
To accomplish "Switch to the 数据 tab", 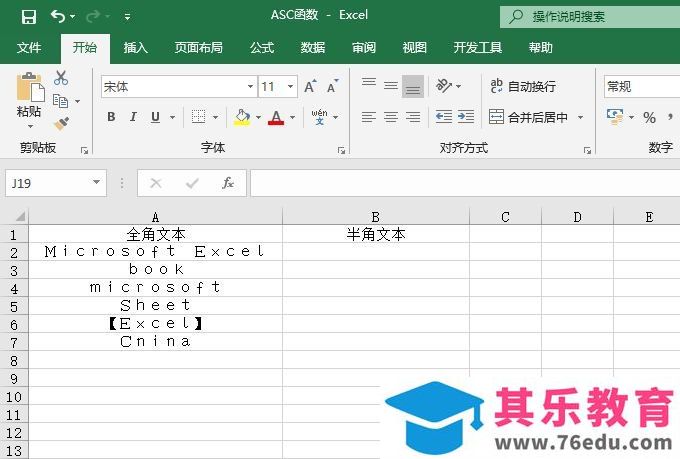I will pyautogui.click(x=313, y=48).
